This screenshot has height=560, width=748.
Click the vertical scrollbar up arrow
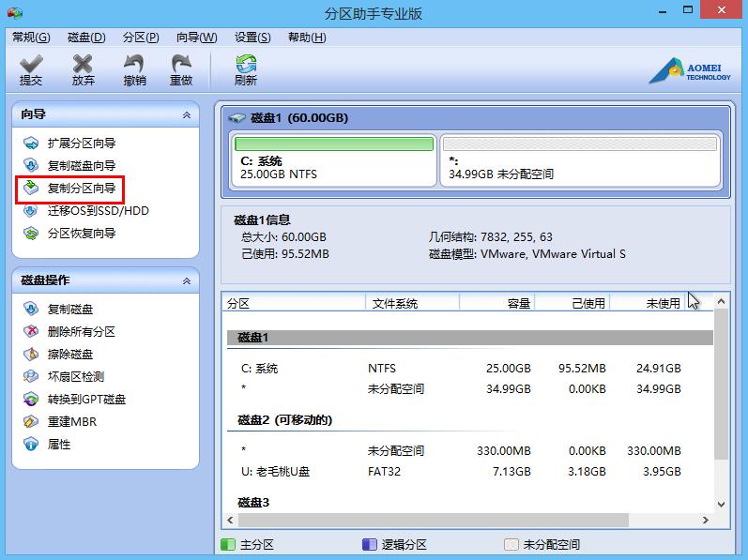pos(722,301)
